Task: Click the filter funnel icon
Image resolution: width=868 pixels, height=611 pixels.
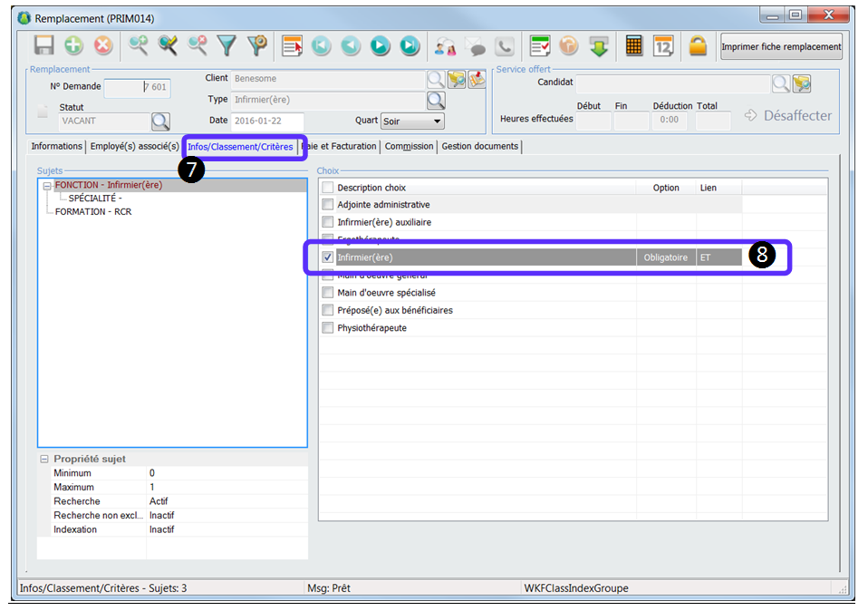Action: tap(227, 46)
